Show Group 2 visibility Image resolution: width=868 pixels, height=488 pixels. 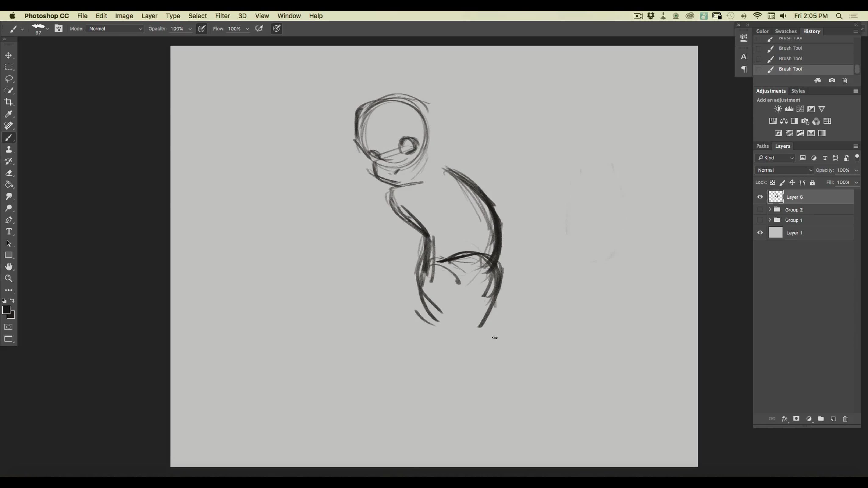pyautogui.click(x=760, y=209)
